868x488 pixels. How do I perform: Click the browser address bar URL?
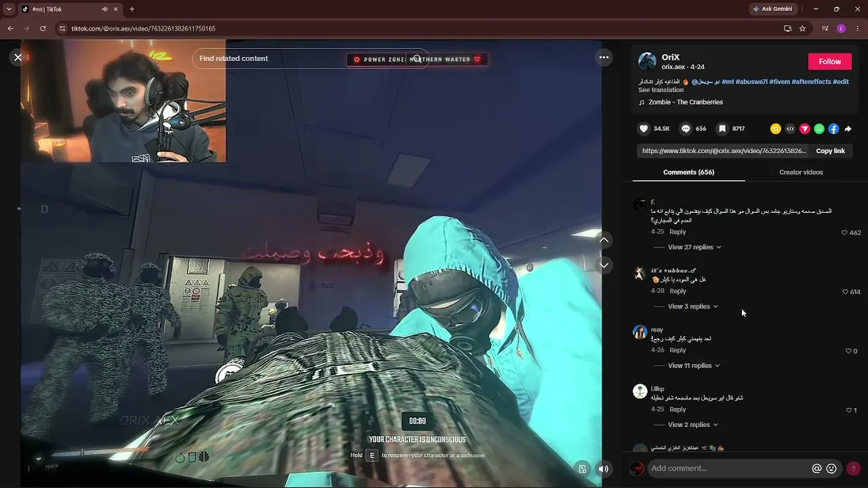click(143, 28)
